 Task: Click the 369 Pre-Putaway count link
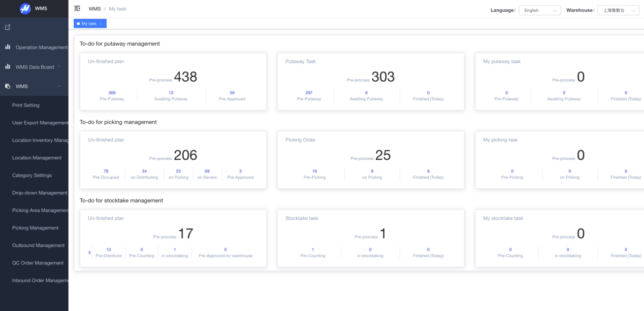(112, 93)
